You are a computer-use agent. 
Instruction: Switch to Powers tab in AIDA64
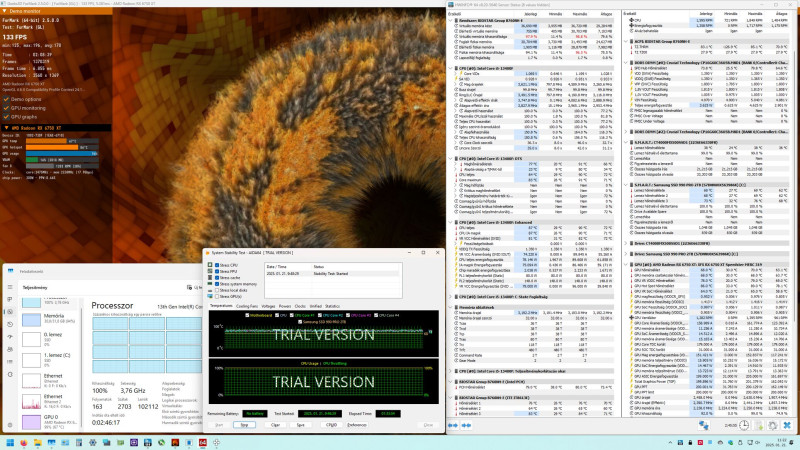coord(285,306)
